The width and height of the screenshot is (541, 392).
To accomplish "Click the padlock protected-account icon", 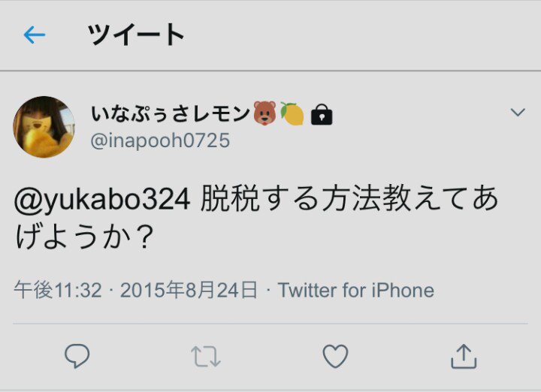I will 322,114.
